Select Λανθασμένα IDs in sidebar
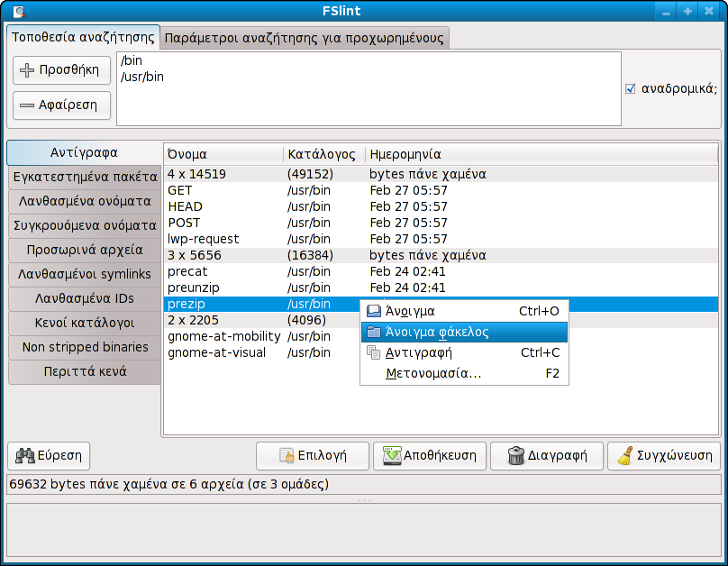 (x=85, y=298)
